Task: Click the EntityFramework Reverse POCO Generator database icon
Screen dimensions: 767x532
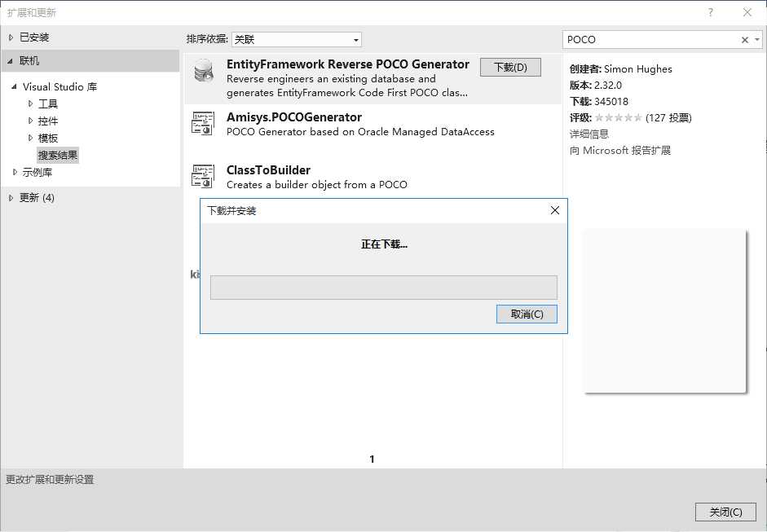Action: pyautogui.click(x=204, y=71)
